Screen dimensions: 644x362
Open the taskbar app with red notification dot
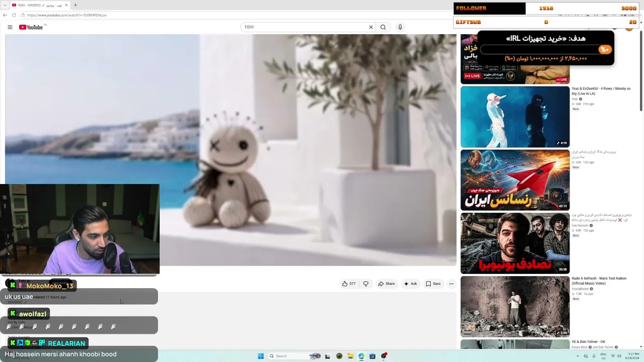(x=384, y=356)
